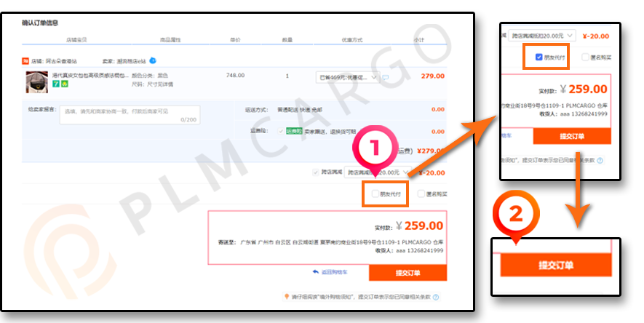This screenshot has width=644, height=323.
Task: Click the handbag product thumbnail image
Action: click(37, 82)
